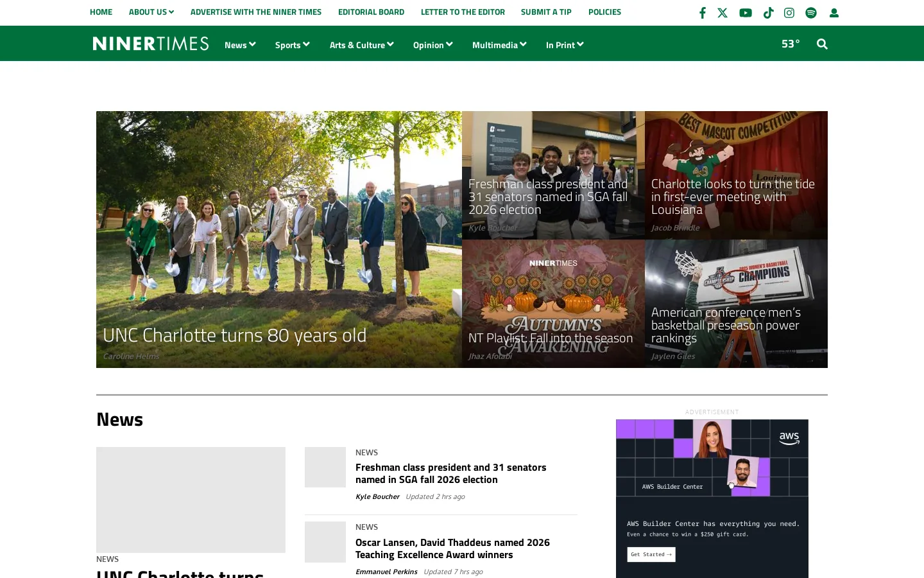The width and height of the screenshot is (924, 578).
Task: Click 'Updated 7 hrs ago' timestamp
Action: [453, 572]
